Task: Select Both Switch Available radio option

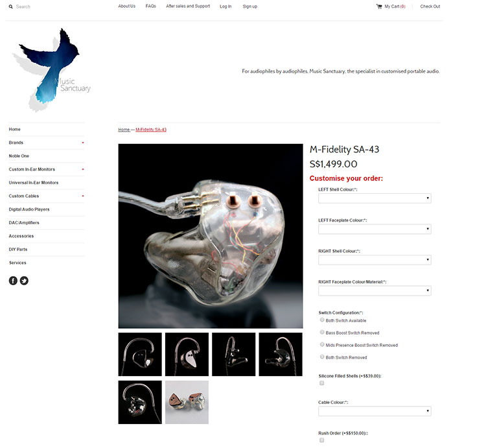Action: (322, 320)
